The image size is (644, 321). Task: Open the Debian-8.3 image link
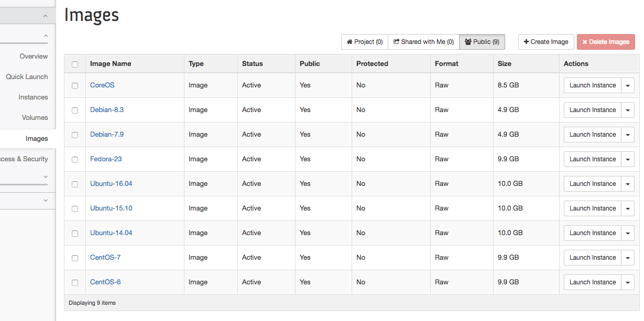point(107,110)
